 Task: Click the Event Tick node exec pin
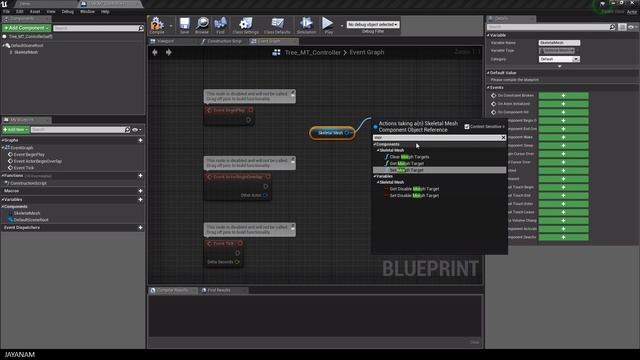(x=237, y=253)
